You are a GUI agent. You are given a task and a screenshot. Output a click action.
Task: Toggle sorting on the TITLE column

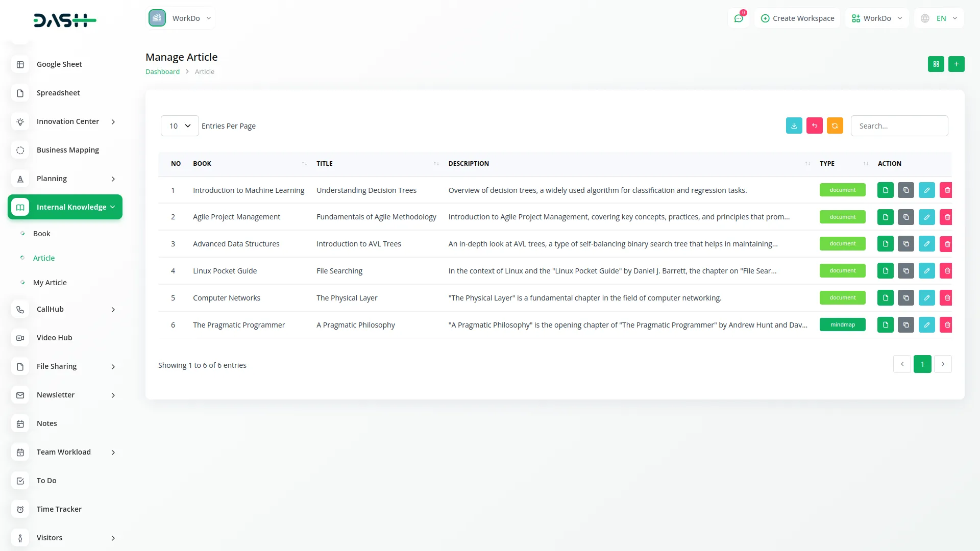click(x=436, y=163)
